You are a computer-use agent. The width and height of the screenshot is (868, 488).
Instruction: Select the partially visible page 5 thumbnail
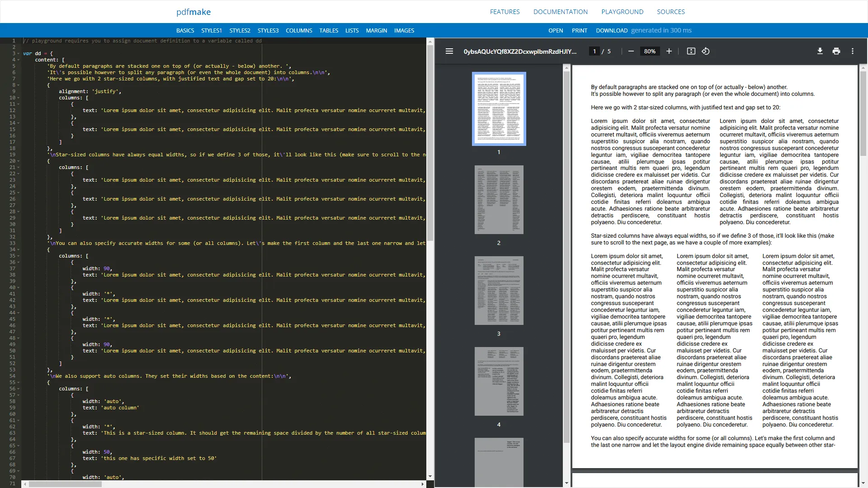(499, 462)
